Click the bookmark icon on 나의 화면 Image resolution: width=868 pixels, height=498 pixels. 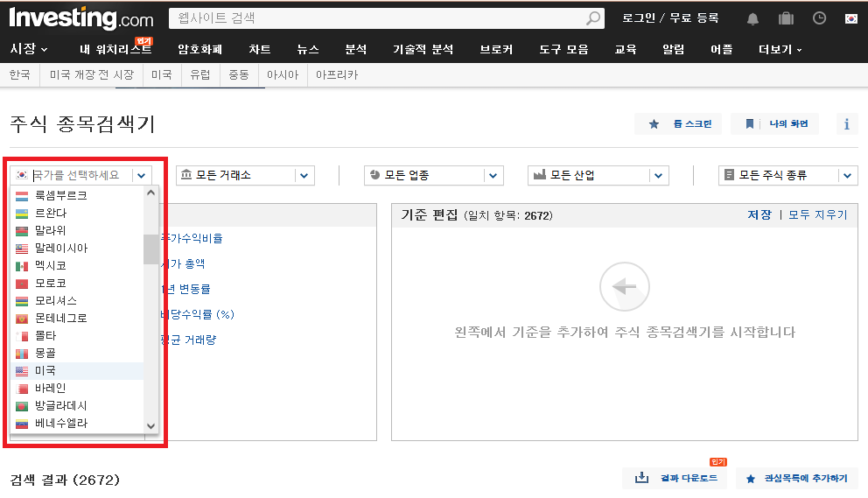(x=750, y=123)
